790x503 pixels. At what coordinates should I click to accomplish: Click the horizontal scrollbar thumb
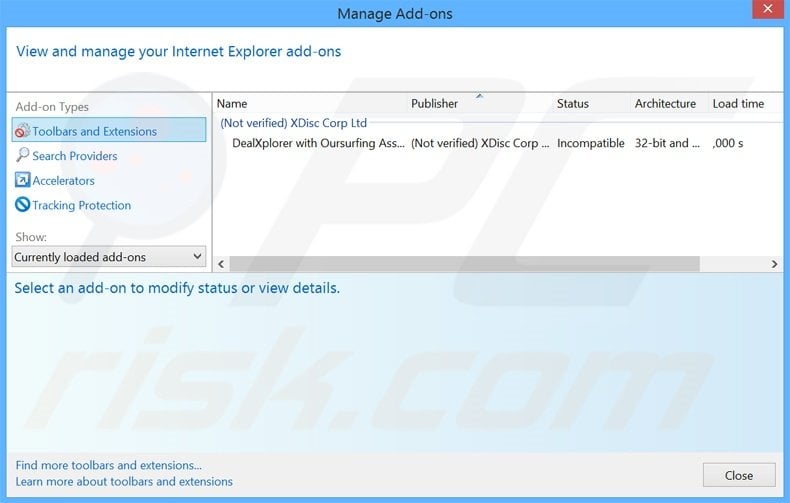tap(465, 264)
